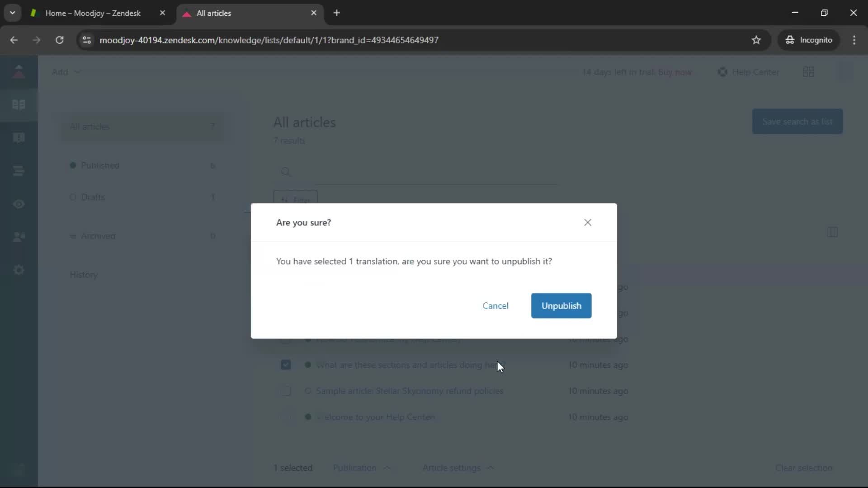Select the Archived list
Screen dimensions: 868x488
click(x=142, y=236)
